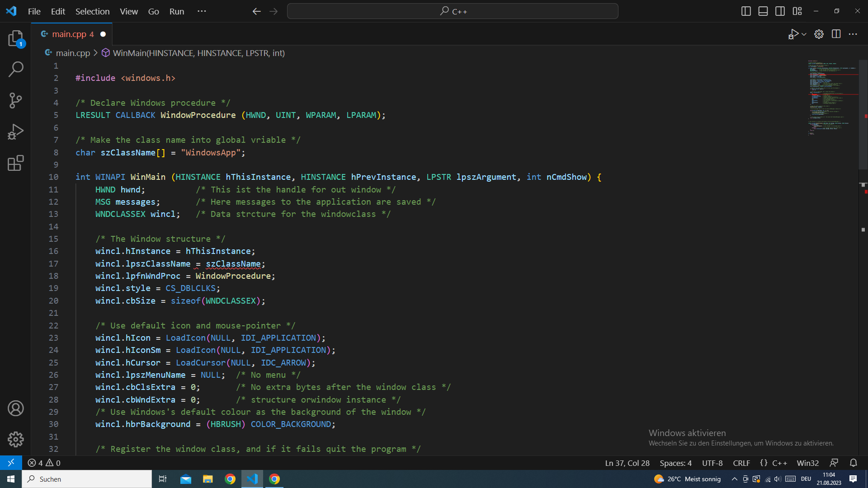Click line number 10 in the gutter

(x=53, y=177)
